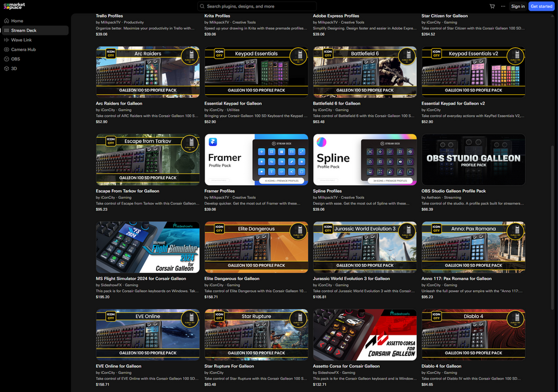Open the shopping cart
This screenshot has width=558, height=392.
[x=492, y=6]
